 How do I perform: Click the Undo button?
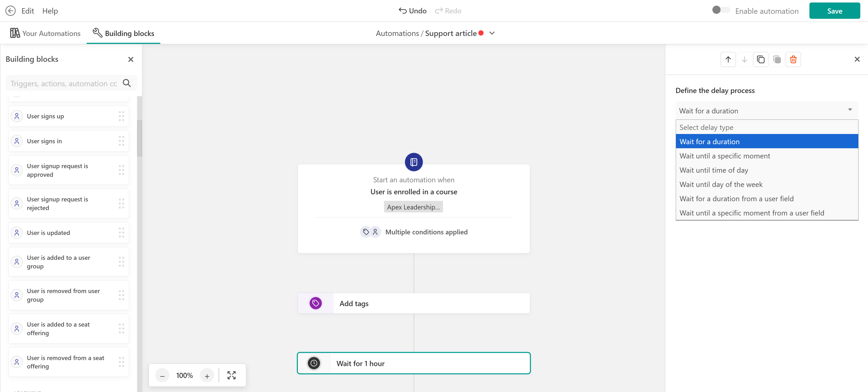pyautogui.click(x=413, y=11)
